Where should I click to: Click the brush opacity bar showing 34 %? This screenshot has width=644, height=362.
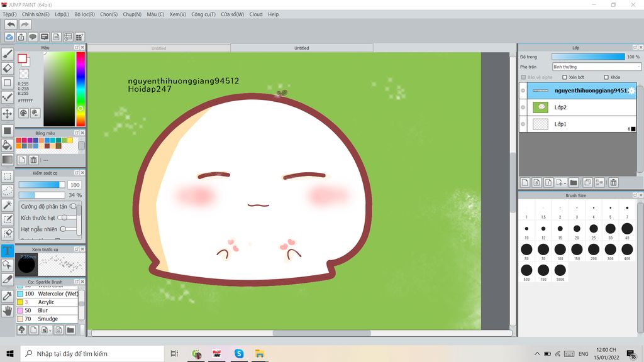pos(42,195)
